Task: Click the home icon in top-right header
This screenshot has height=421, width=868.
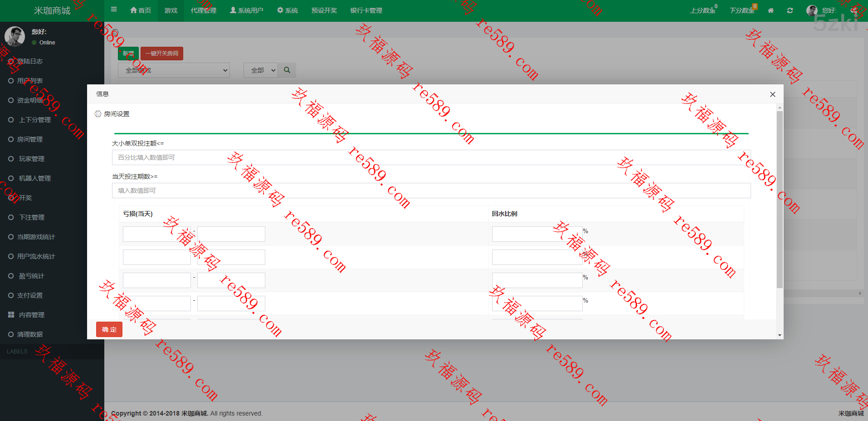Action: pyautogui.click(x=770, y=10)
